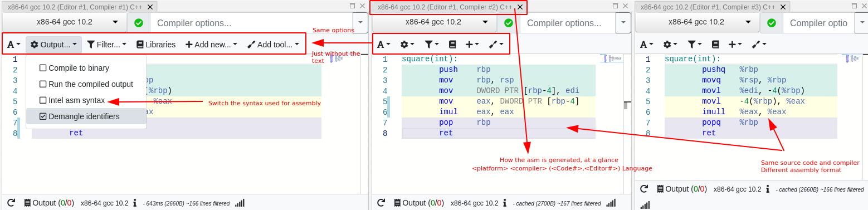The height and width of the screenshot is (210, 868).
Task: Open Add tool wrench menu in Compiler #3
Action: click(x=759, y=45)
